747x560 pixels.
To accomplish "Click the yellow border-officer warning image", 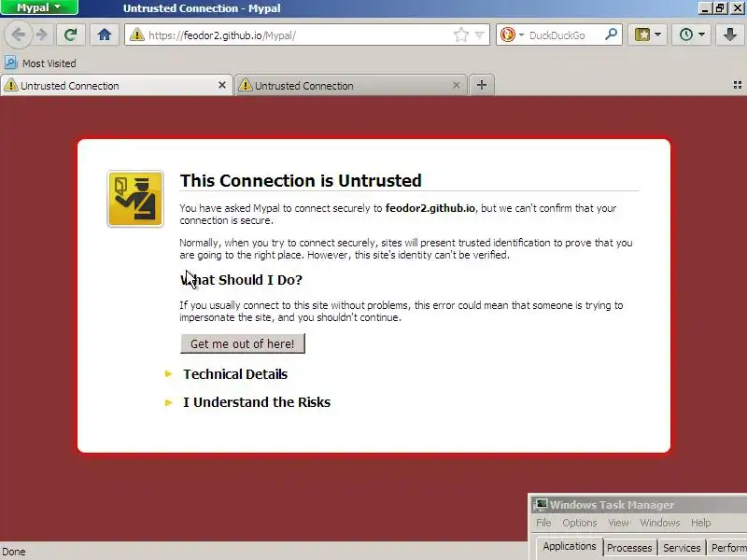I will pyautogui.click(x=135, y=199).
